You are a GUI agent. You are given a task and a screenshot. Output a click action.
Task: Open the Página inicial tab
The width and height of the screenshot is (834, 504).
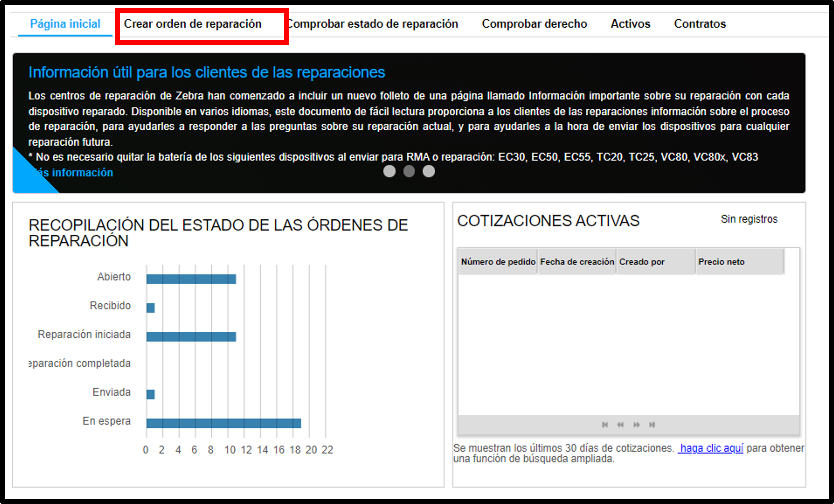pos(65,24)
